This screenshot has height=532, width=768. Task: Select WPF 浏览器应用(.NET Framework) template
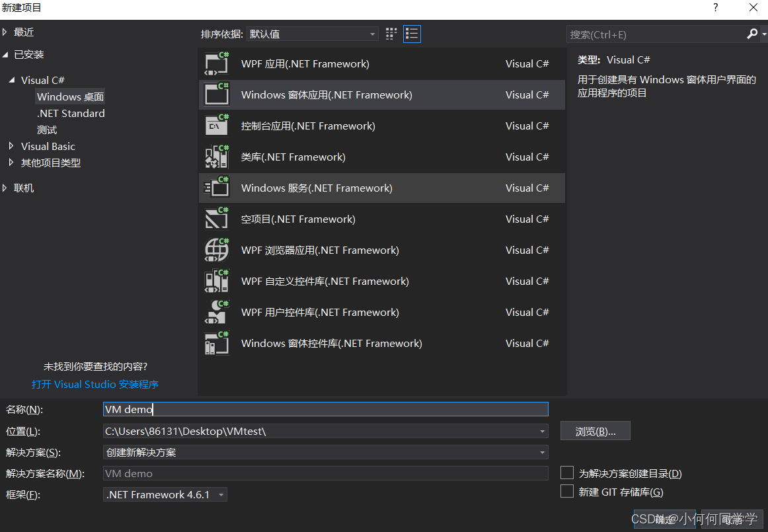click(x=382, y=250)
